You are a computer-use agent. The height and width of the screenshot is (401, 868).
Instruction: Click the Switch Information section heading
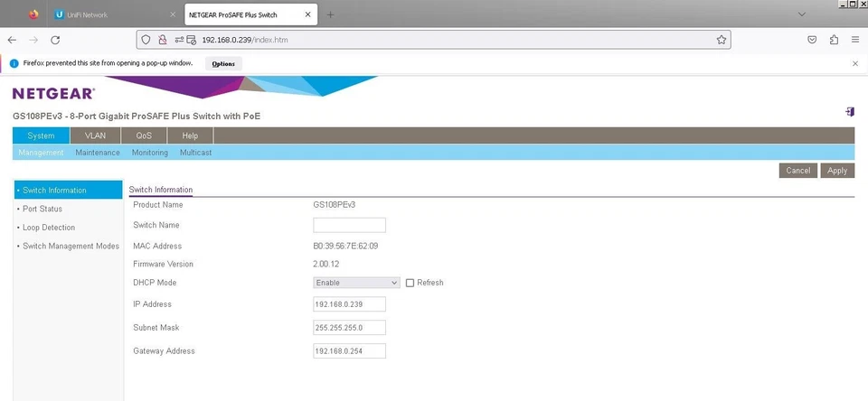[x=161, y=190]
